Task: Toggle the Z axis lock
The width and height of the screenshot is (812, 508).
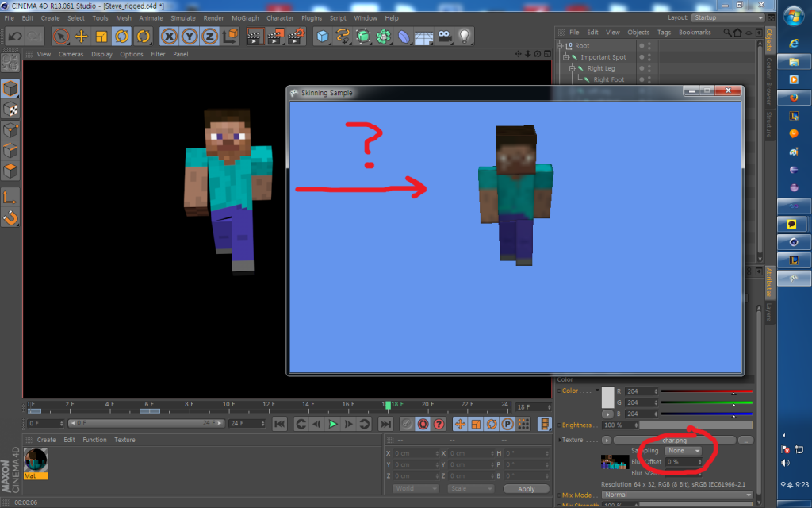Action: point(209,37)
